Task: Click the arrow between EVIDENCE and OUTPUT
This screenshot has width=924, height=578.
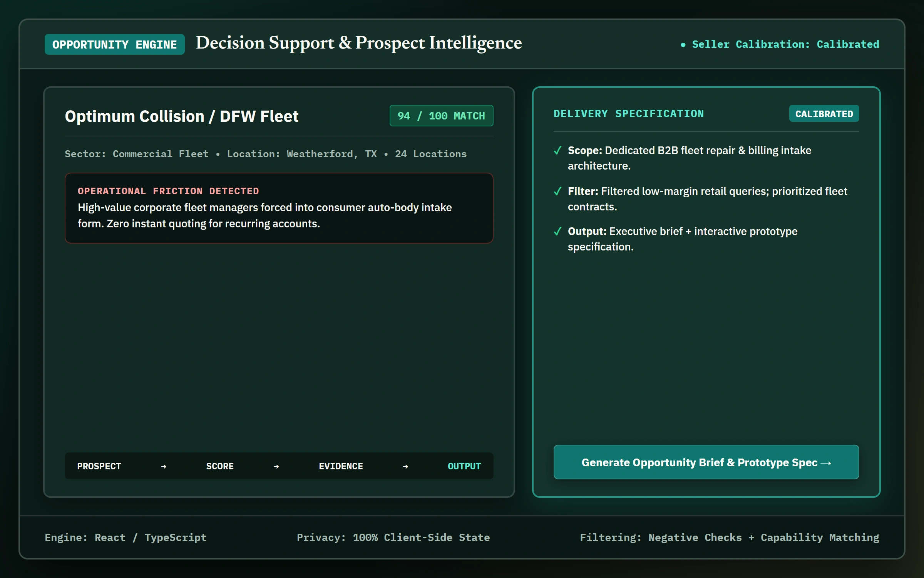Action: 405,467
